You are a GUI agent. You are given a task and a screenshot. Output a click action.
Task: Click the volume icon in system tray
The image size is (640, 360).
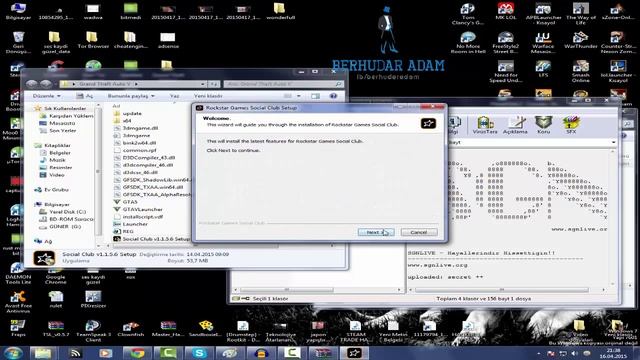574,353
